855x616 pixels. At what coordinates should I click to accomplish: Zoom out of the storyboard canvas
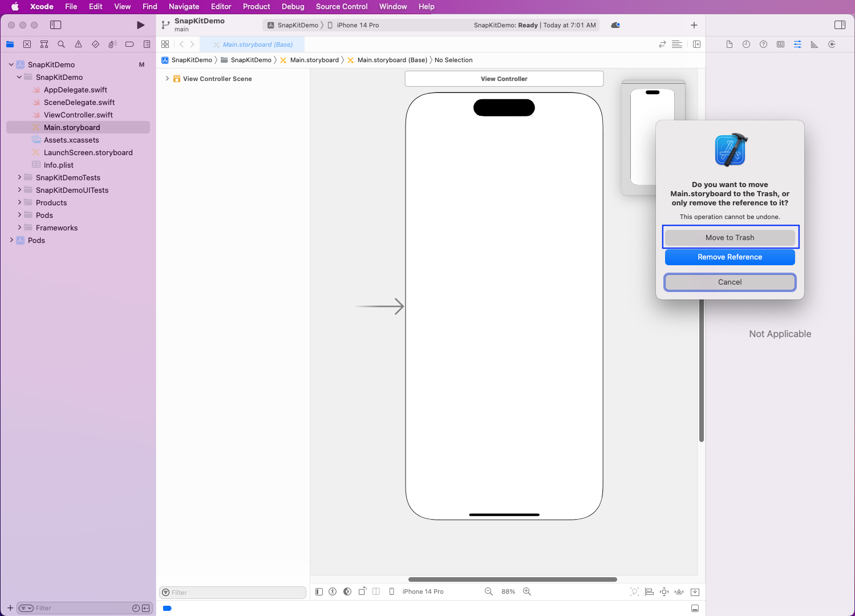pyautogui.click(x=489, y=591)
